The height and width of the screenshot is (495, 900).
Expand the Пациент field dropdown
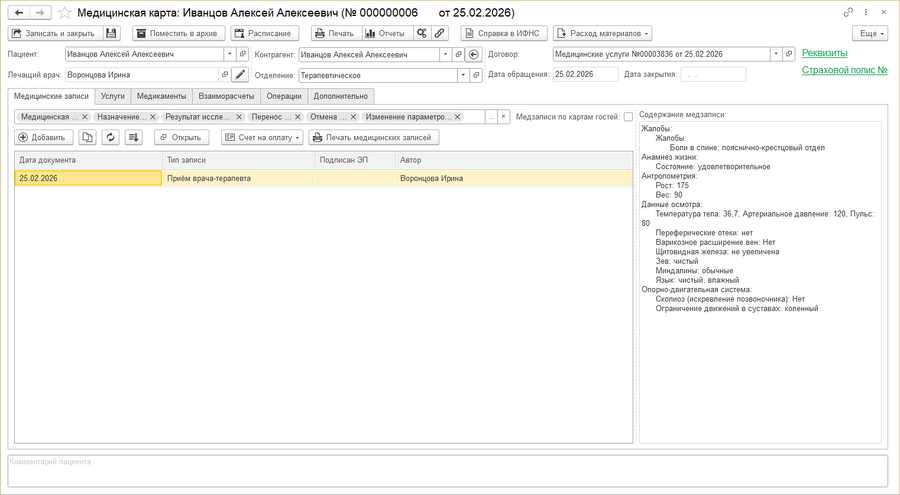[x=229, y=54]
